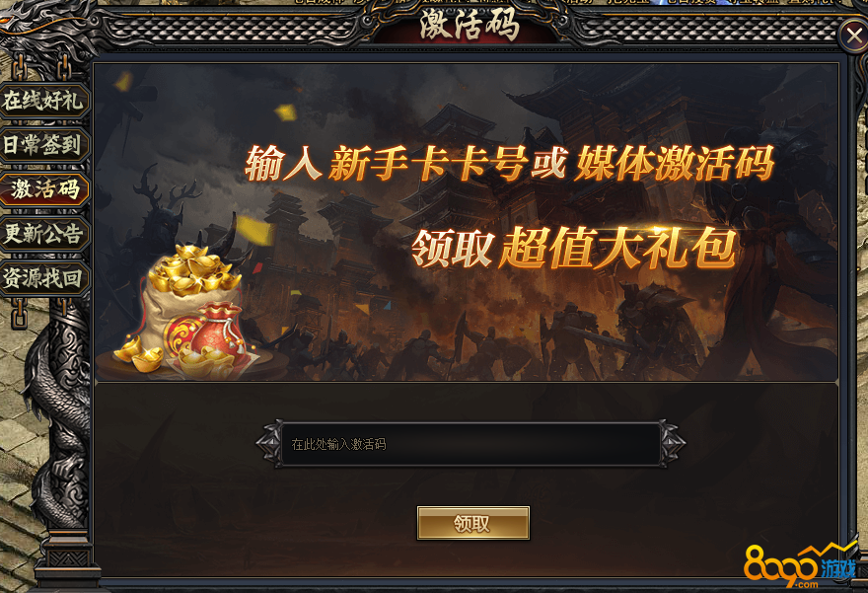This screenshot has width=868, height=593.
Task: Click the 领取超值大礼包 banner text
Action: pyautogui.click(x=574, y=248)
